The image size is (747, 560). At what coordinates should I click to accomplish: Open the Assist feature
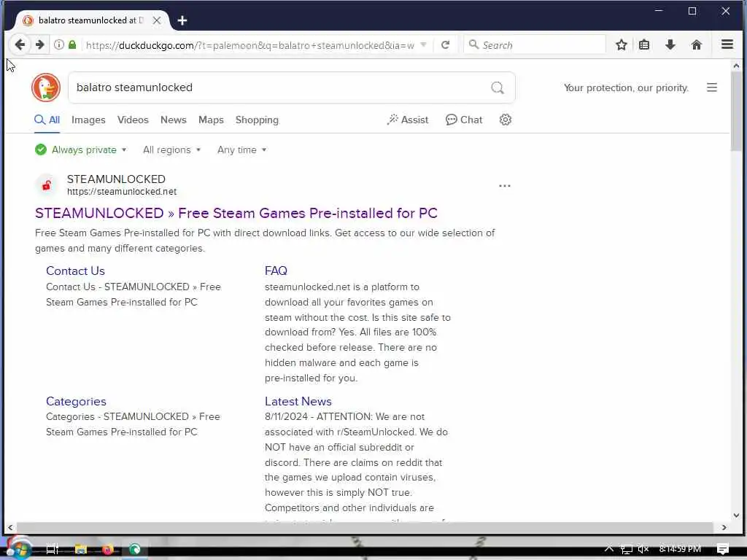[x=408, y=120]
